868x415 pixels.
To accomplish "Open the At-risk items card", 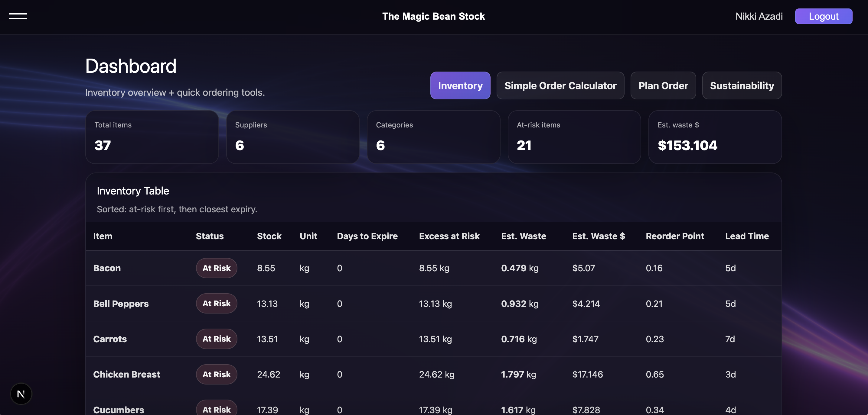I will click(574, 137).
